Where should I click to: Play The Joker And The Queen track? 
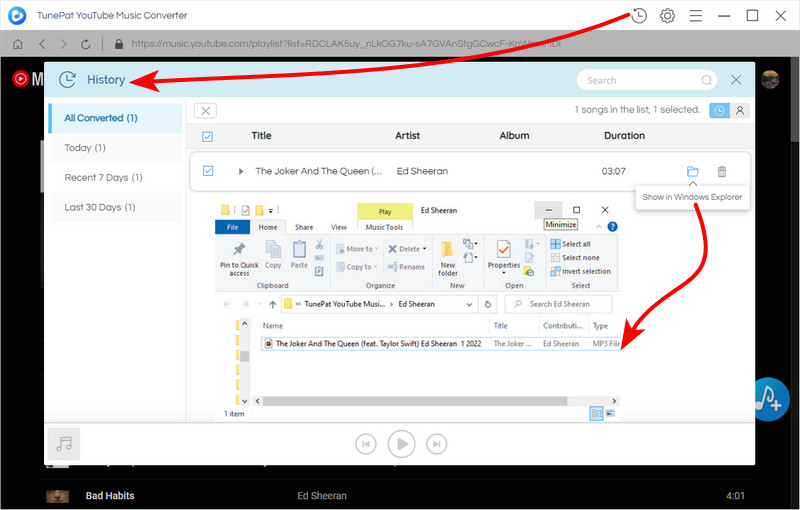coord(241,171)
